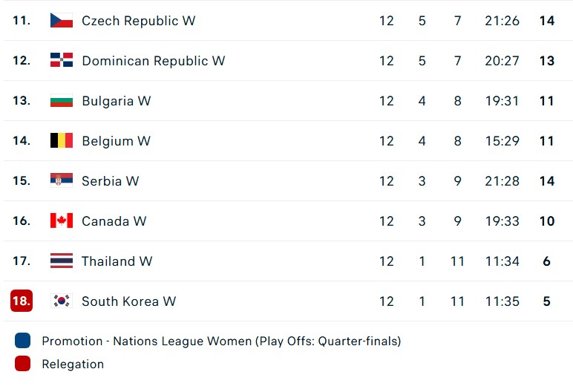
Task: Click the red Relegation legend swatch
Action: point(23,364)
